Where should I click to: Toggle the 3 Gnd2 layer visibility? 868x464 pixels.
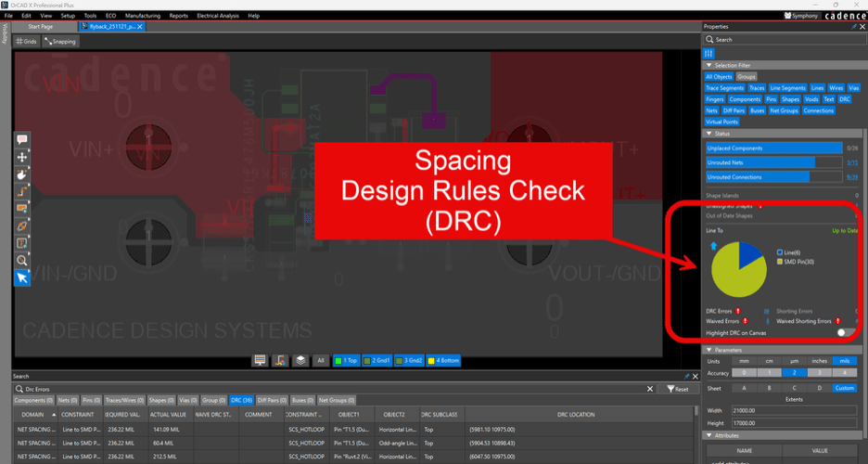pos(409,360)
